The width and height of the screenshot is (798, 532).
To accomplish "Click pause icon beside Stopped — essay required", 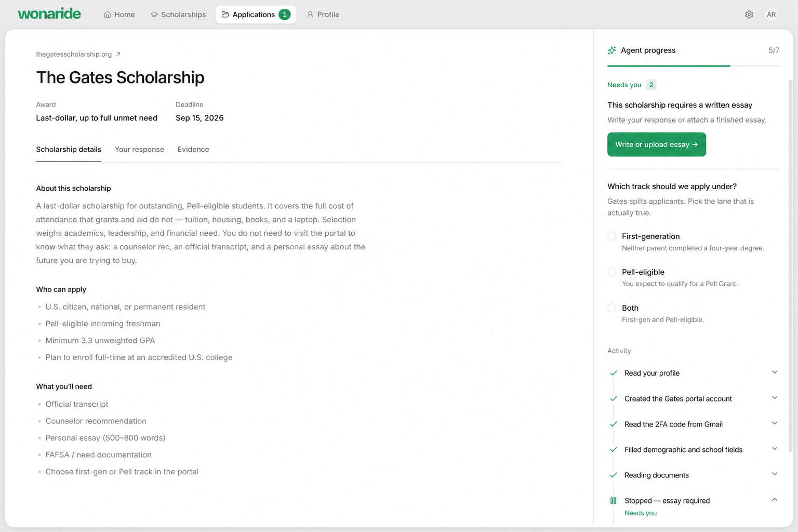I will click(x=614, y=501).
